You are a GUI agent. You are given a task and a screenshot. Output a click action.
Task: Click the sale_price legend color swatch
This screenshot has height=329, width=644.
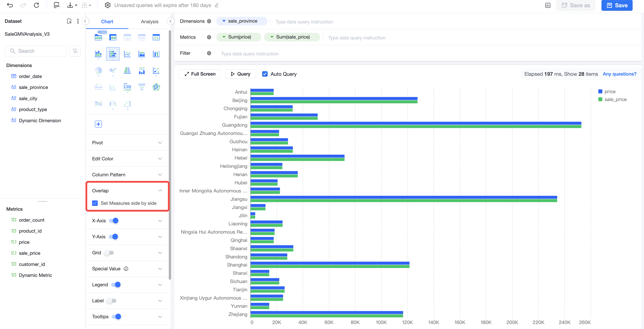pos(600,99)
